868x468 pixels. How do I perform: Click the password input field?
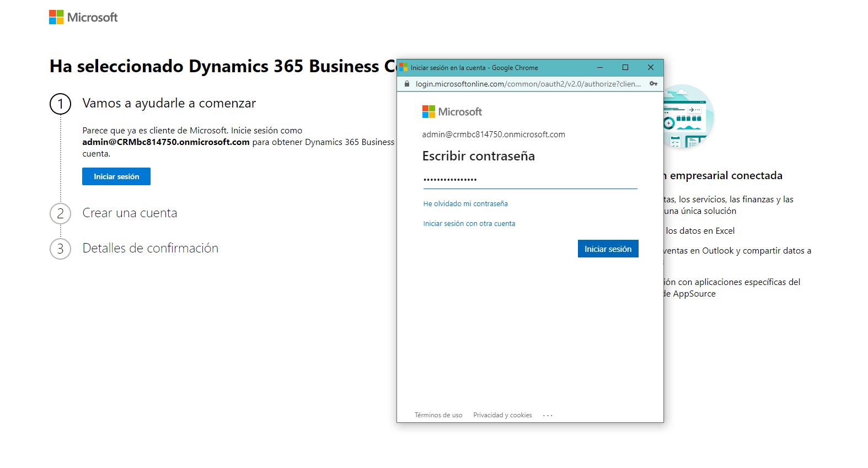click(530, 180)
